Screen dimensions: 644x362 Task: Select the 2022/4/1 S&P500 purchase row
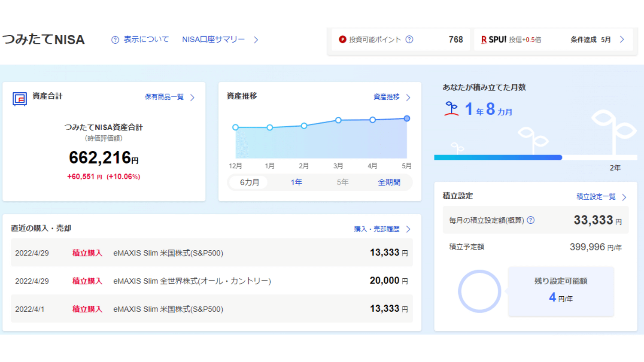212,308
